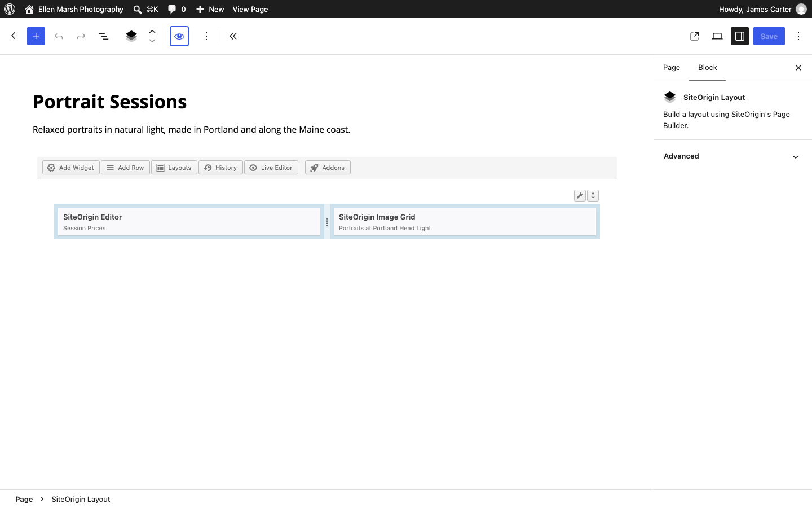Click the Save button
The width and height of the screenshot is (812, 508).
pos(769,36)
